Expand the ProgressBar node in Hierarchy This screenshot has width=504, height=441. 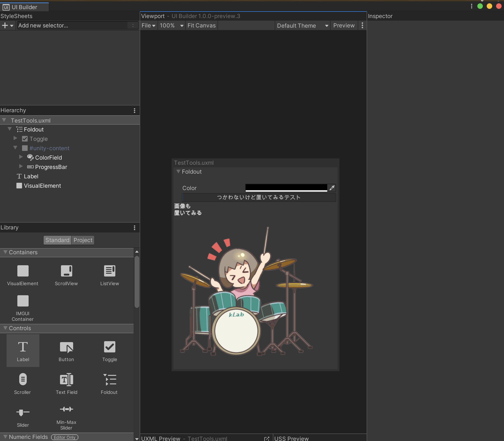click(21, 166)
